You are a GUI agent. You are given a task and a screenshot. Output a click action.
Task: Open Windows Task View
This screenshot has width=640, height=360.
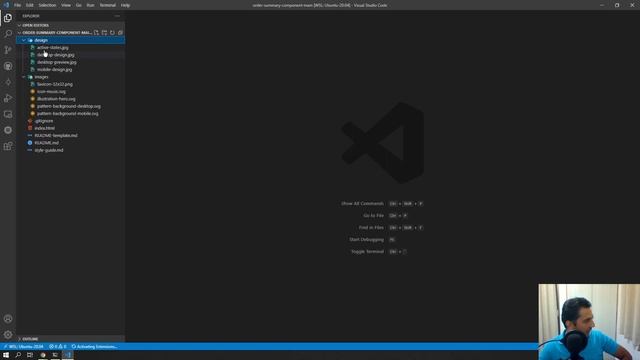[x=30, y=355]
